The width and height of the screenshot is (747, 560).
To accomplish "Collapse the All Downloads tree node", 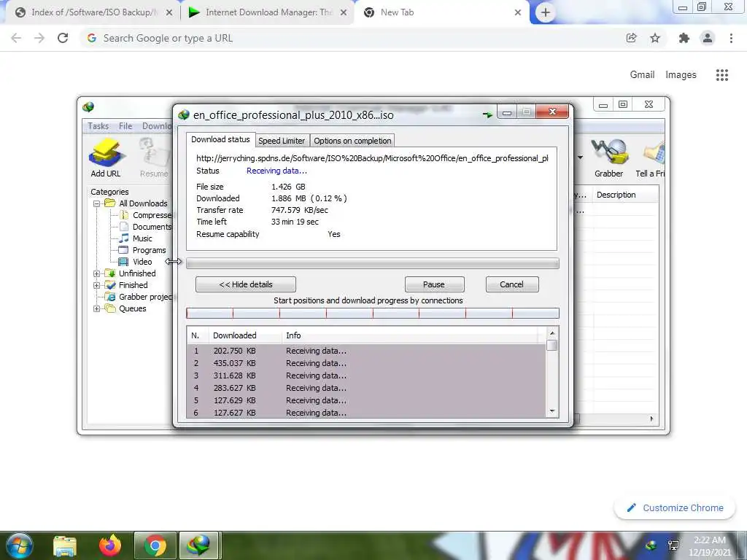I will pos(97,203).
